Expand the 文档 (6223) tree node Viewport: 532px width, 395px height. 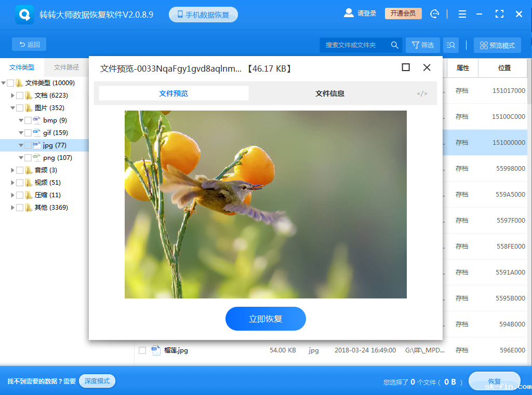point(11,95)
